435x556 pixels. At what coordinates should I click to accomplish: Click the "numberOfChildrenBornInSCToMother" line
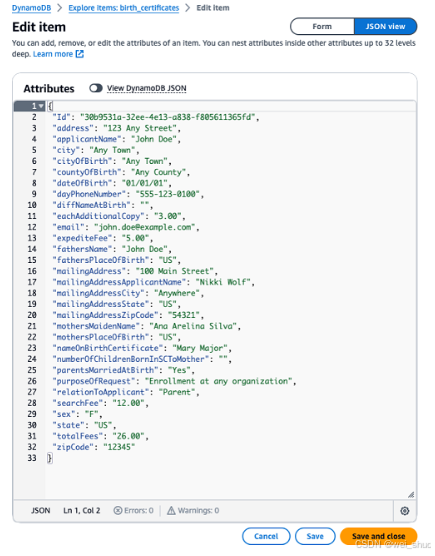click(142, 359)
